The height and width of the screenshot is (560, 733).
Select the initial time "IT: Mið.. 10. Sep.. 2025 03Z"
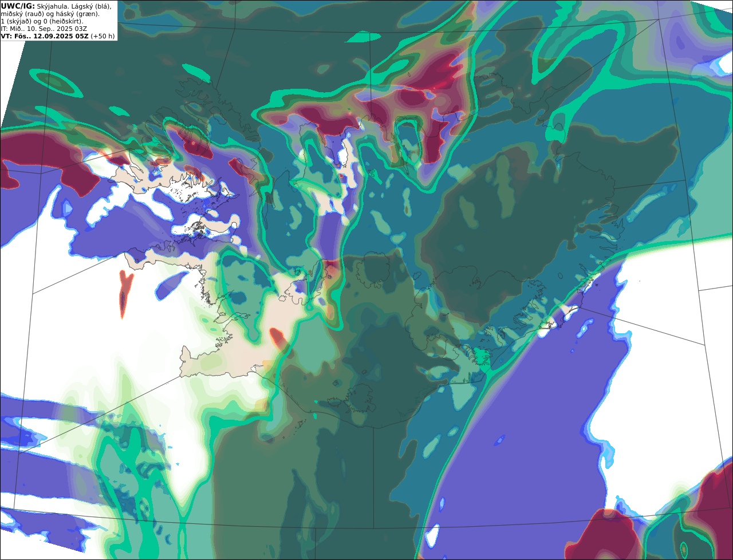point(44,29)
